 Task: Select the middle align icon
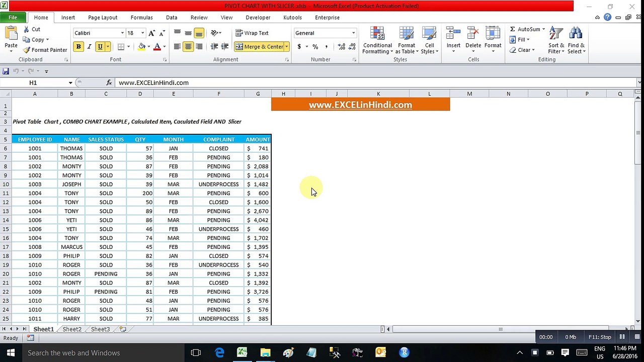coord(188,33)
